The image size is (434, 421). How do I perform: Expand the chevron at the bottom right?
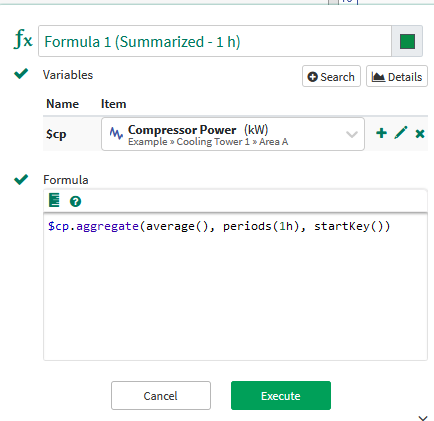pyautogui.click(x=423, y=418)
